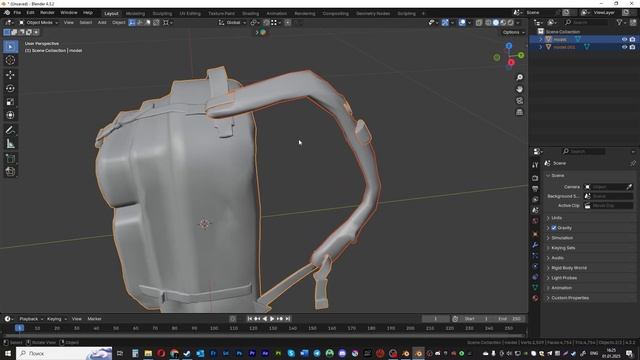Open the timeline Keying menu

pos(56,319)
